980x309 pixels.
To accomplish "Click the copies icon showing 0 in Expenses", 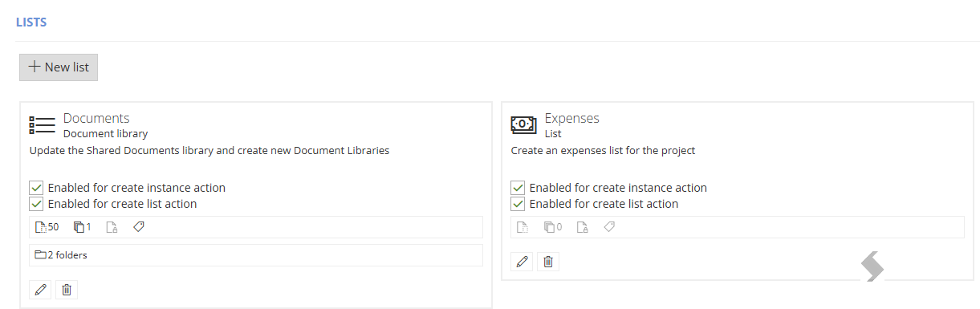I will [553, 227].
